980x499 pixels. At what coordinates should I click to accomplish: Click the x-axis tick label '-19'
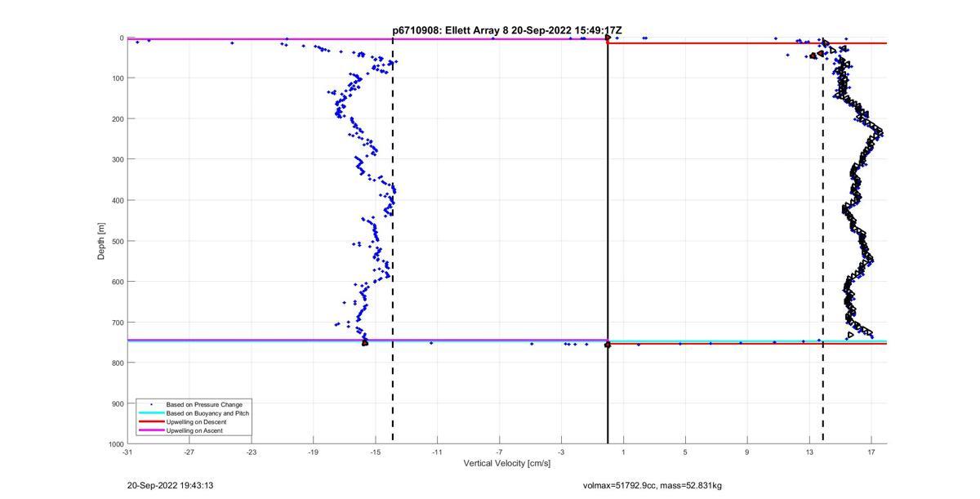click(x=313, y=452)
